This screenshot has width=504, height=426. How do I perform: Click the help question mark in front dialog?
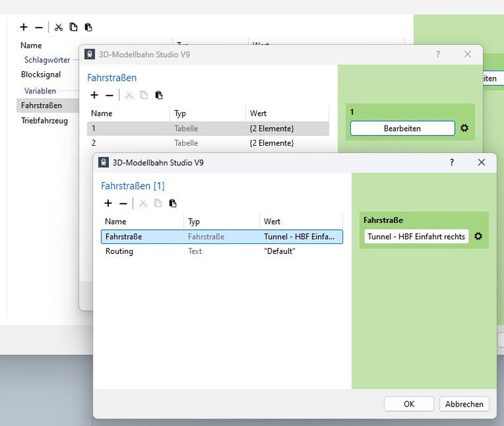point(452,163)
